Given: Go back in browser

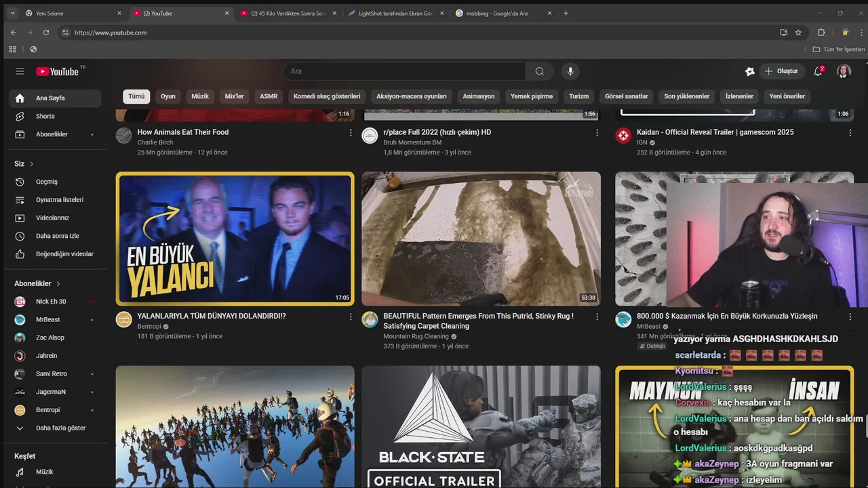Looking at the screenshot, I should tap(14, 33).
